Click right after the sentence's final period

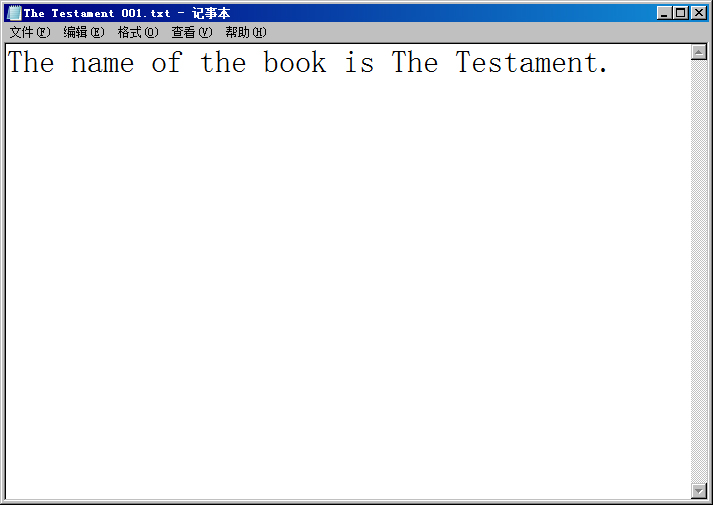click(x=610, y=63)
